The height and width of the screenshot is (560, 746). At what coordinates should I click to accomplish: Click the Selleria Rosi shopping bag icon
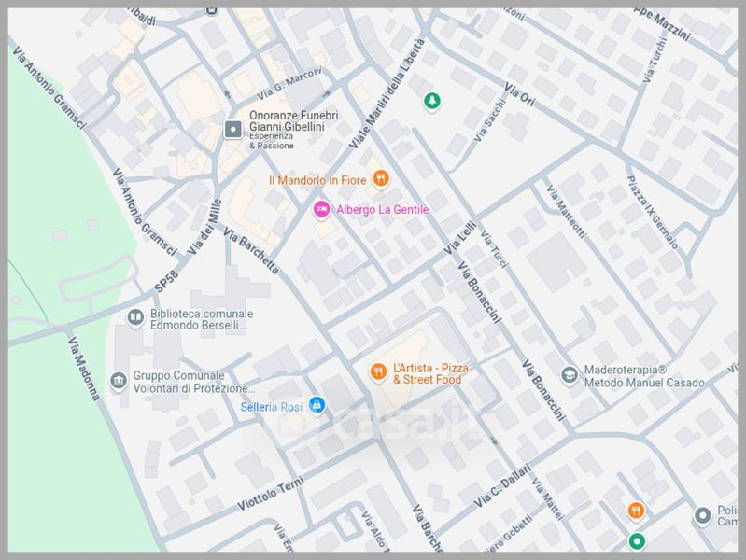[x=317, y=404]
